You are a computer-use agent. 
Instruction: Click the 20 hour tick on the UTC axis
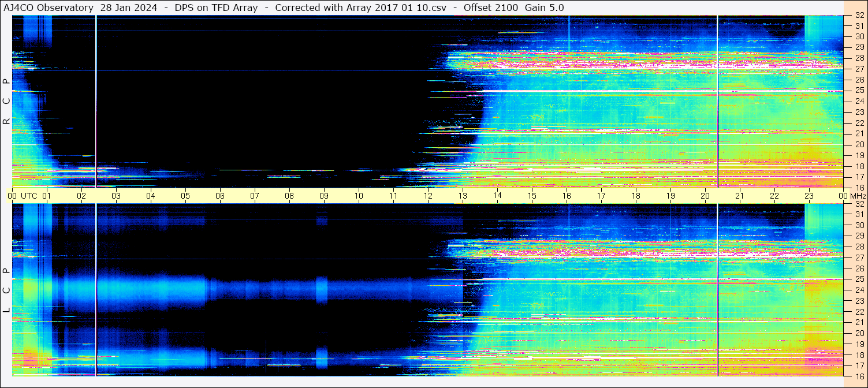pos(705,196)
